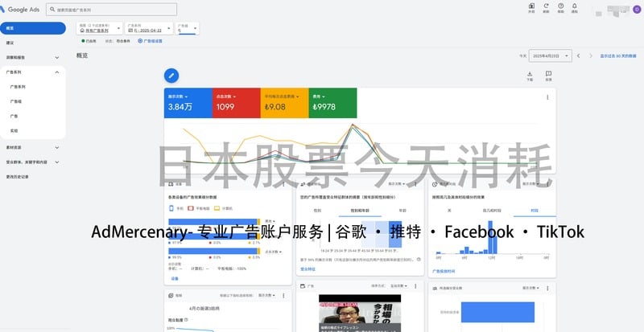Click the ad group settings gear icon
Image resolution: width=644 pixels, height=332 pixels.
[x=140, y=41]
